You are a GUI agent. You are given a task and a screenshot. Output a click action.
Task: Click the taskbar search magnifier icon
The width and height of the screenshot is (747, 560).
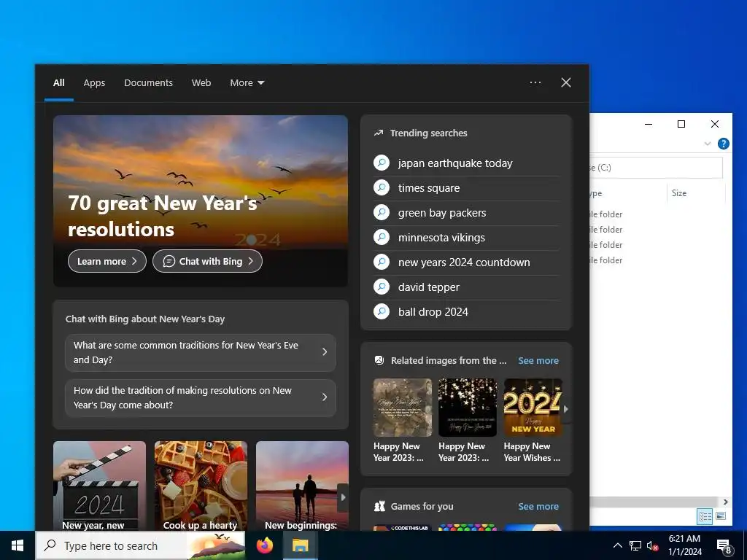coord(50,545)
